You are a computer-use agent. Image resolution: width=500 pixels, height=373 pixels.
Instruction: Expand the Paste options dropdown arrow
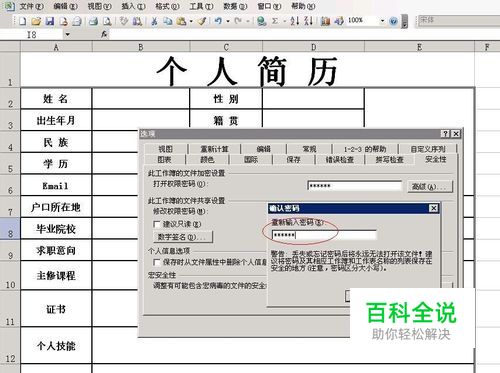pos(191,21)
